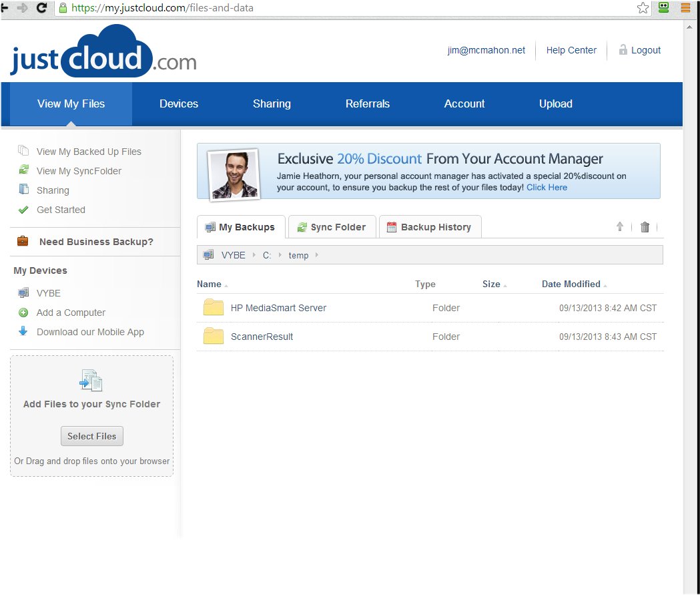
Task: Click the justcloud.com logo
Action: 103,52
